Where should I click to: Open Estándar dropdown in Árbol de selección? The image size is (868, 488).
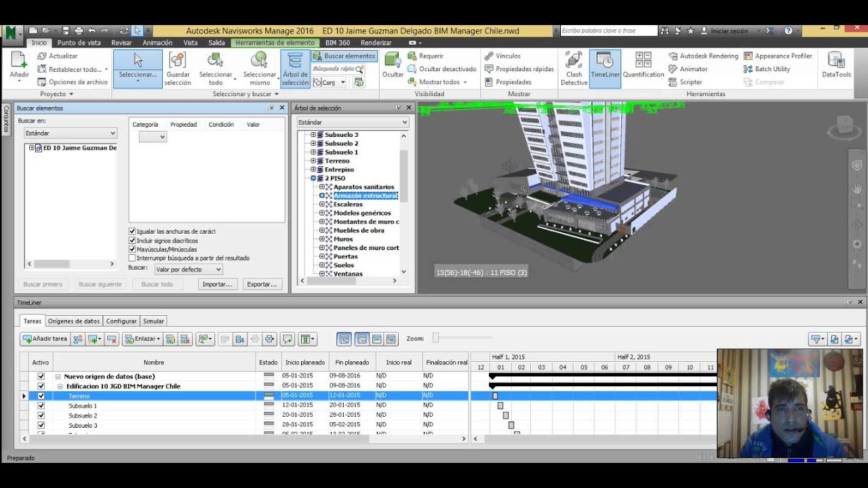(x=353, y=123)
